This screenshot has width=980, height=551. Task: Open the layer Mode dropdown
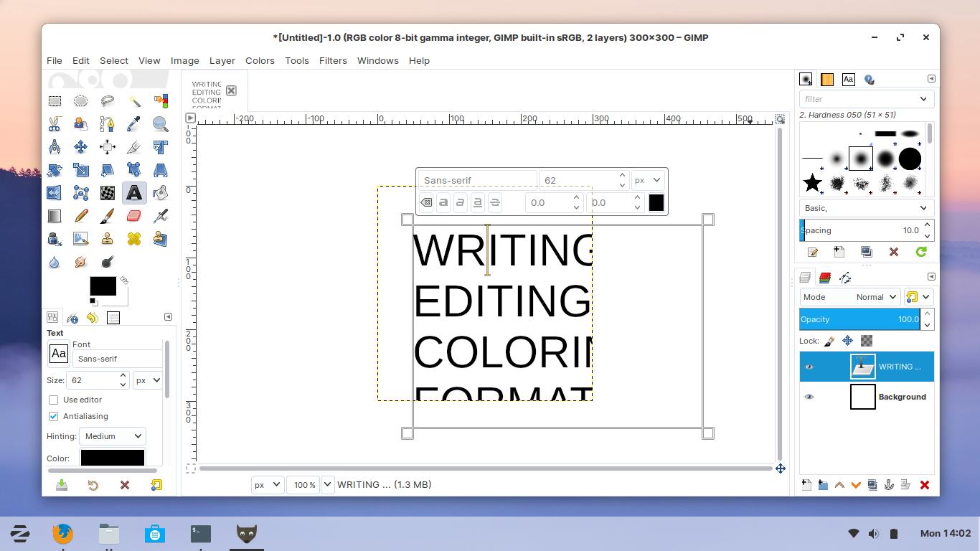pyautogui.click(x=875, y=296)
